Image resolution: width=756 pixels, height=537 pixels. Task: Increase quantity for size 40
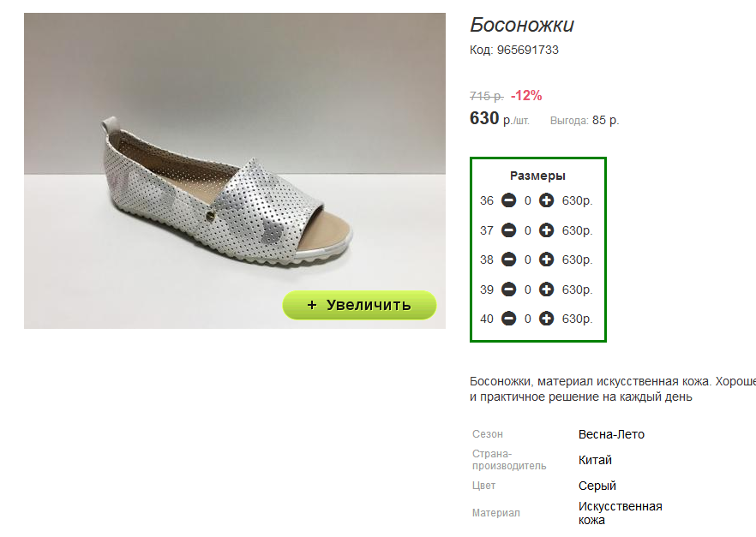coord(547,319)
